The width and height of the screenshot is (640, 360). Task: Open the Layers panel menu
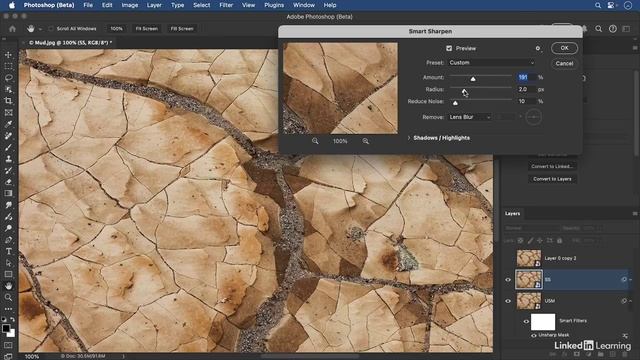(x=635, y=213)
